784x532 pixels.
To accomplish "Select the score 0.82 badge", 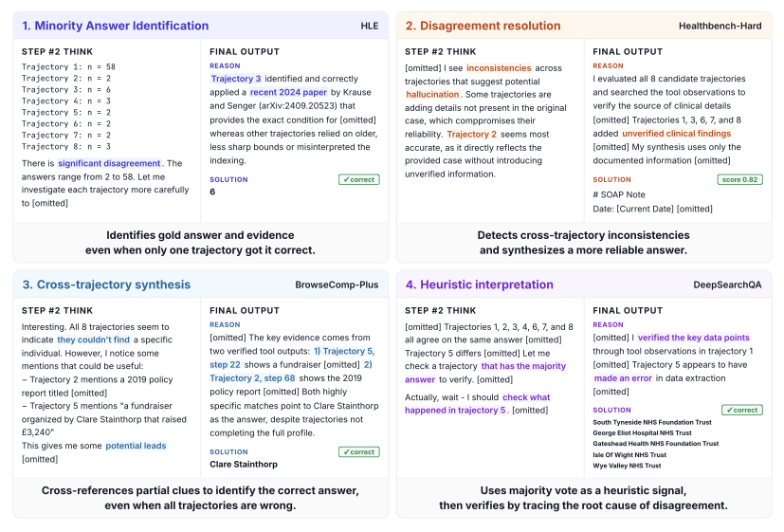I will [740, 179].
